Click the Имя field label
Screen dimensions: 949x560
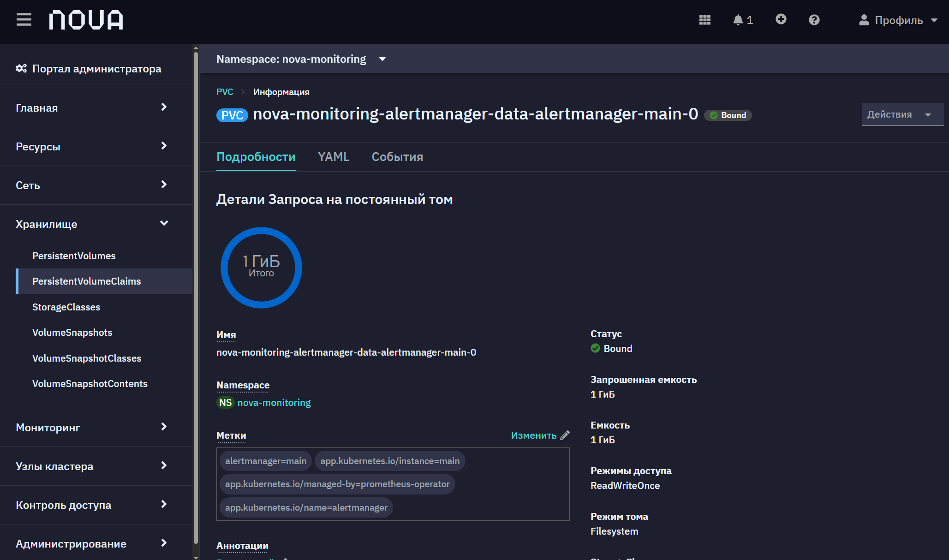[226, 335]
